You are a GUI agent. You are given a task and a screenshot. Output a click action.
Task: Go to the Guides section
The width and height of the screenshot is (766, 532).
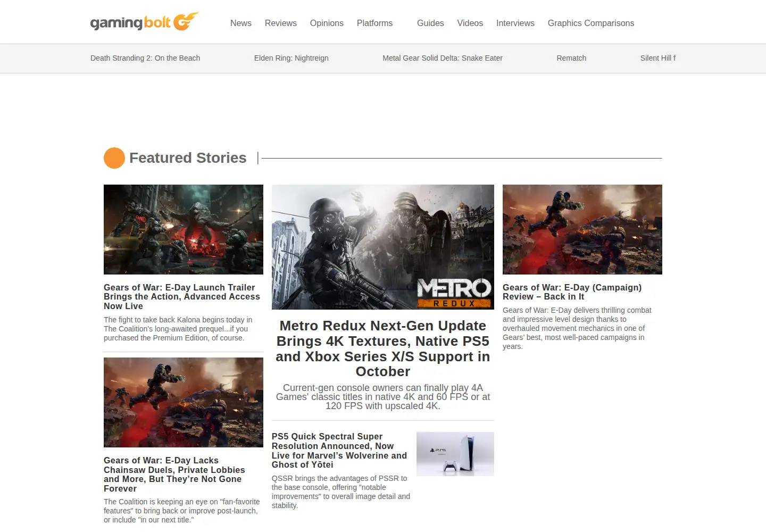point(430,23)
